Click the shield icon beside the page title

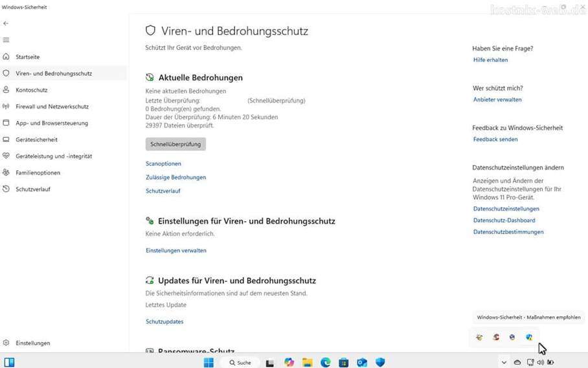tap(150, 30)
